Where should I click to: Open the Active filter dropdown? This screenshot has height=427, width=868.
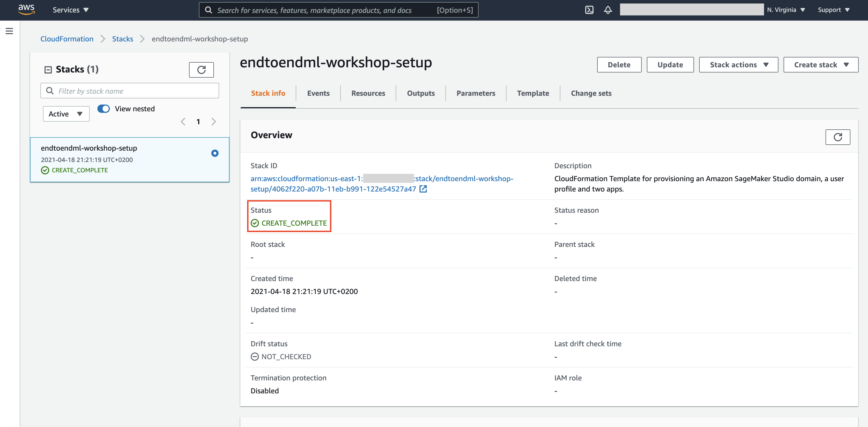click(x=66, y=114)
